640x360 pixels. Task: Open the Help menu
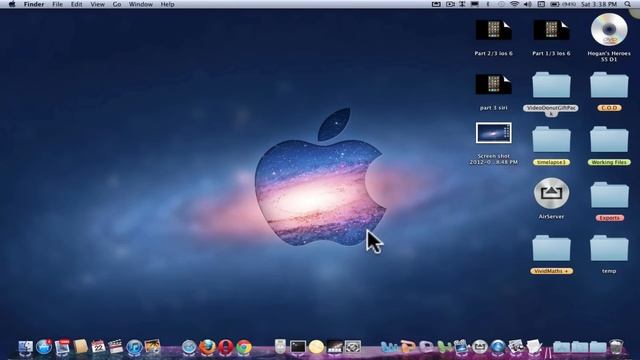167,4
